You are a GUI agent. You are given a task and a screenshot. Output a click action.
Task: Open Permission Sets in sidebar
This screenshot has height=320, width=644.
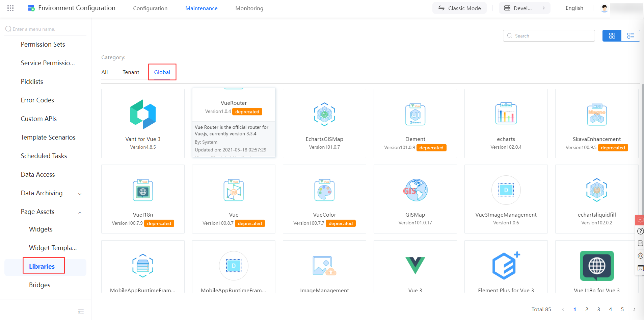coord(43,44)
